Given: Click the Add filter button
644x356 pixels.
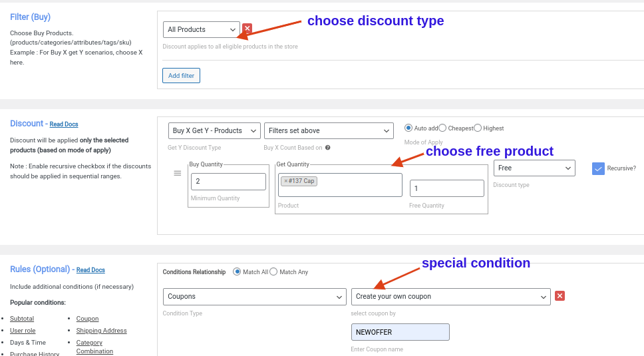Looking at the screenshot, I should click(x=181, y=76).
